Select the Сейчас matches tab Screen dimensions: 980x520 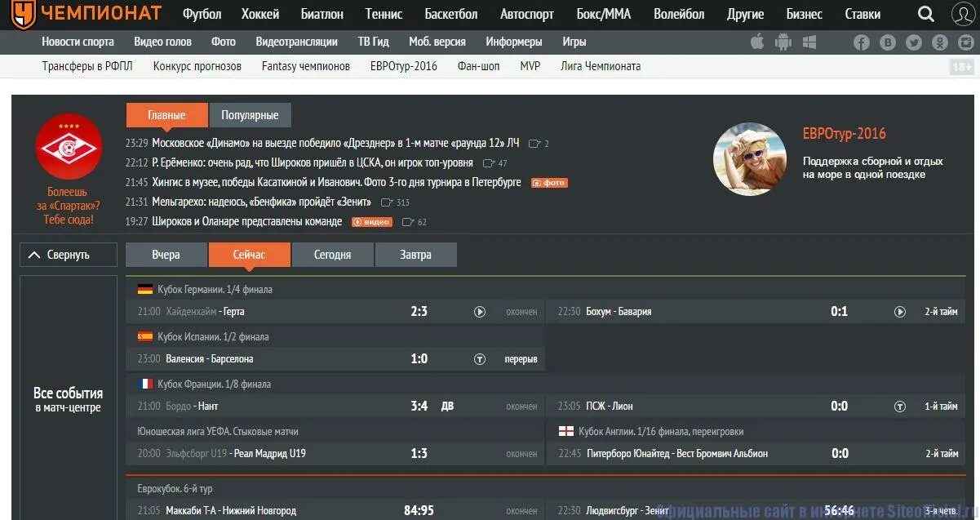tap(250, 255)
